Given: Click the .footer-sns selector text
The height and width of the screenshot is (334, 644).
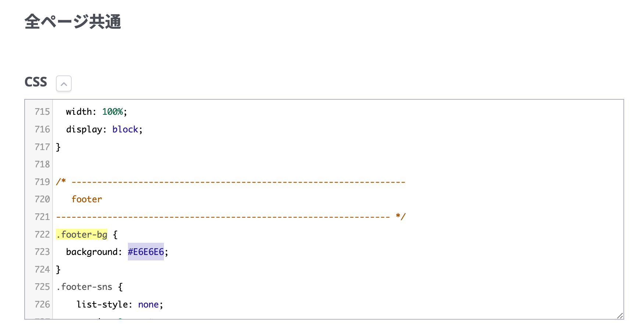Looking at the screenshot, I should point(85,287).
